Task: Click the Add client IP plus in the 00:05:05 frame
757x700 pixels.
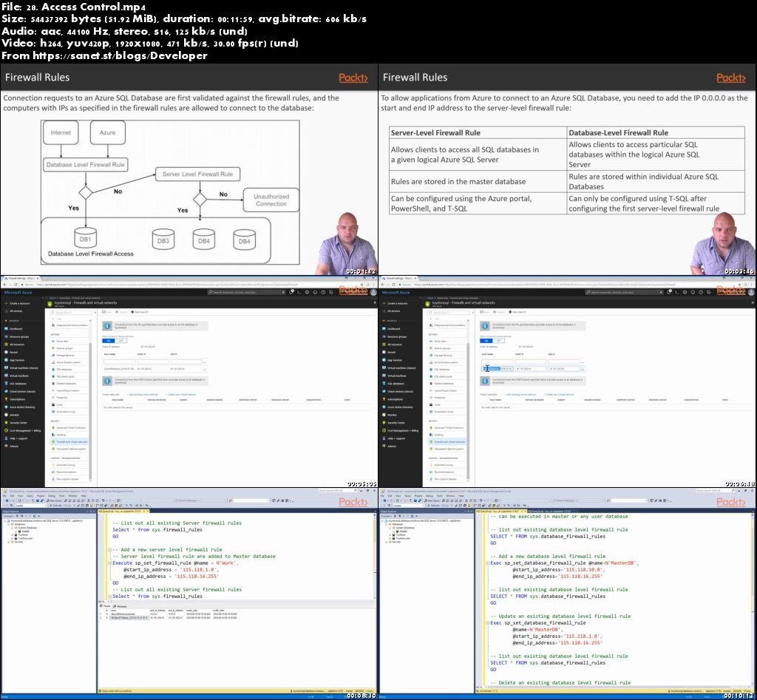Action: coord(133,312)
